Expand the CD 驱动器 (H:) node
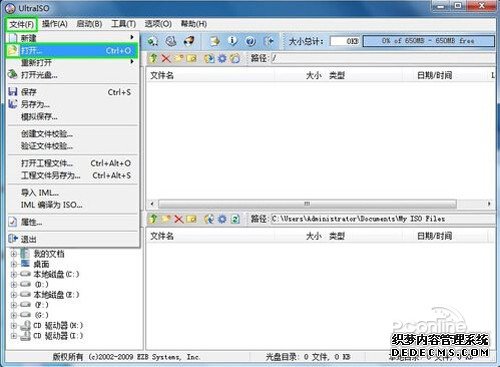The image size is (500, 367). coord(14,326)
